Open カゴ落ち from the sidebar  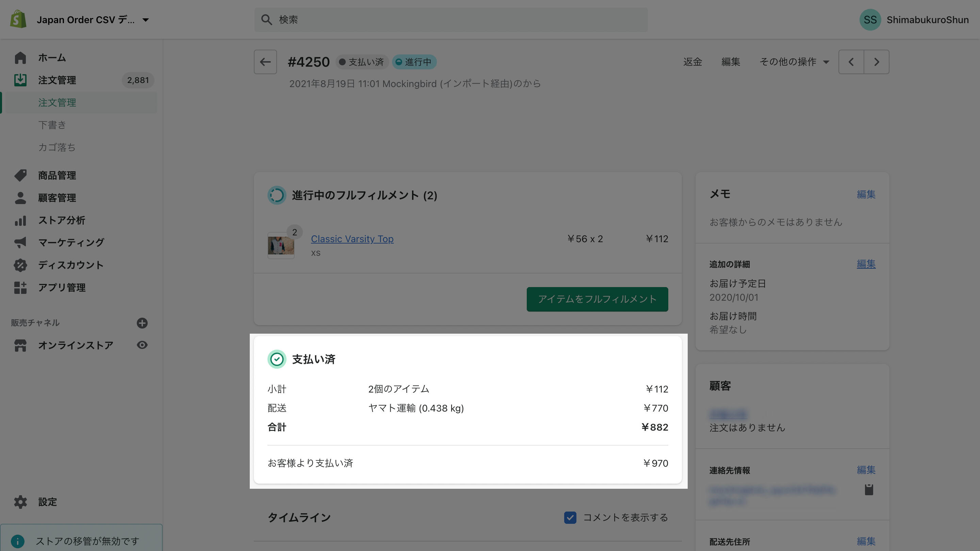point(57,147)
